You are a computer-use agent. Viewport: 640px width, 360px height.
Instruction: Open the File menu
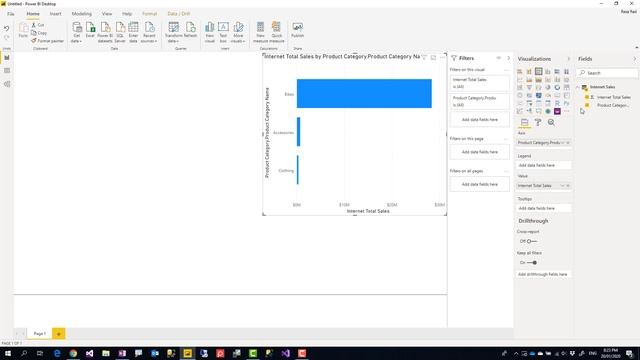[11, 14]
